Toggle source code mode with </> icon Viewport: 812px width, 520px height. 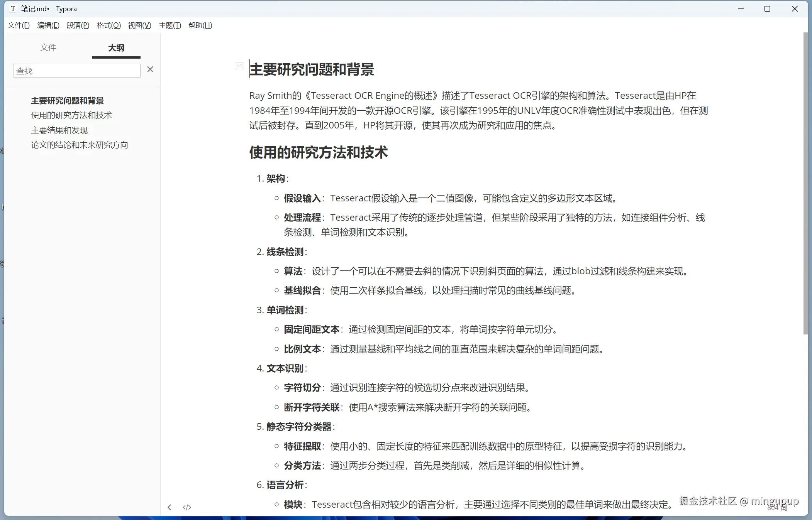click(187, 507)
